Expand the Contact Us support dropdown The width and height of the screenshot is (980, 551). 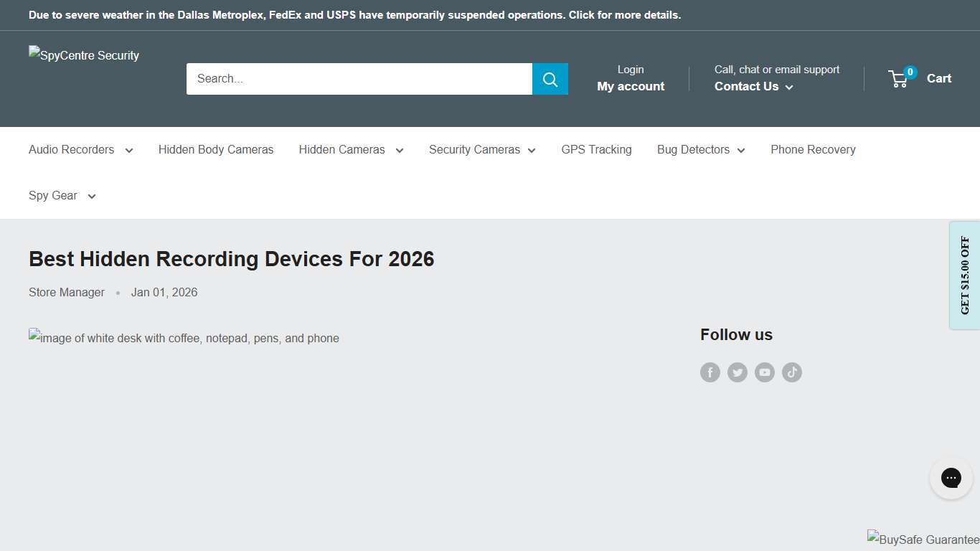click(753, 86)
